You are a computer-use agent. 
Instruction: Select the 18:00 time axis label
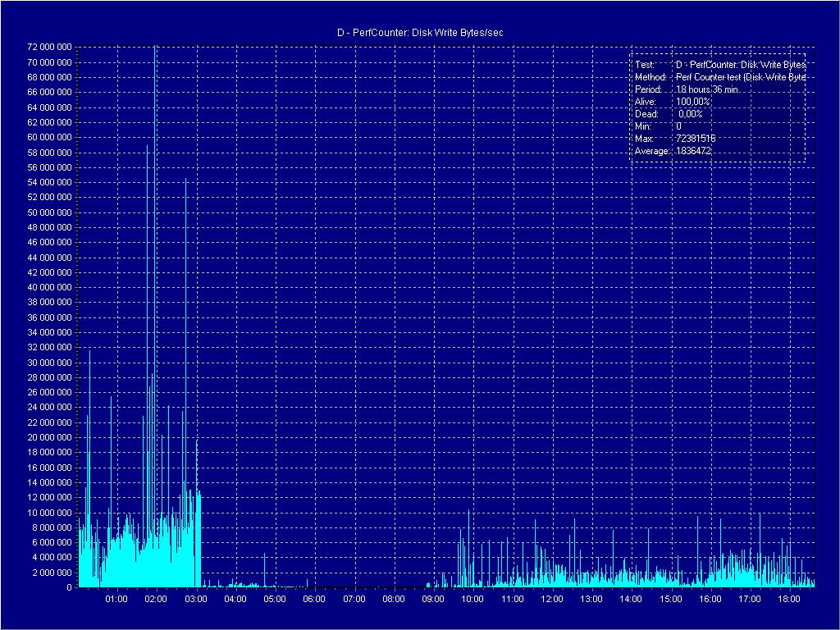[789, 600]
